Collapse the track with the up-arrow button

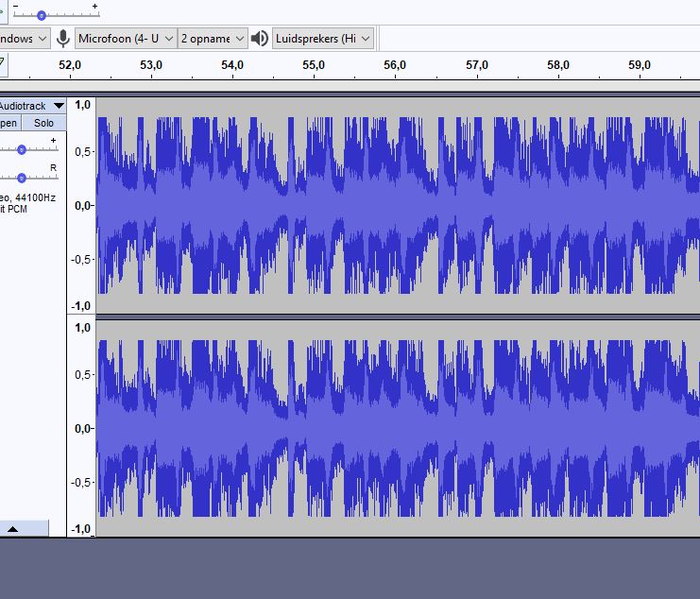13,529
